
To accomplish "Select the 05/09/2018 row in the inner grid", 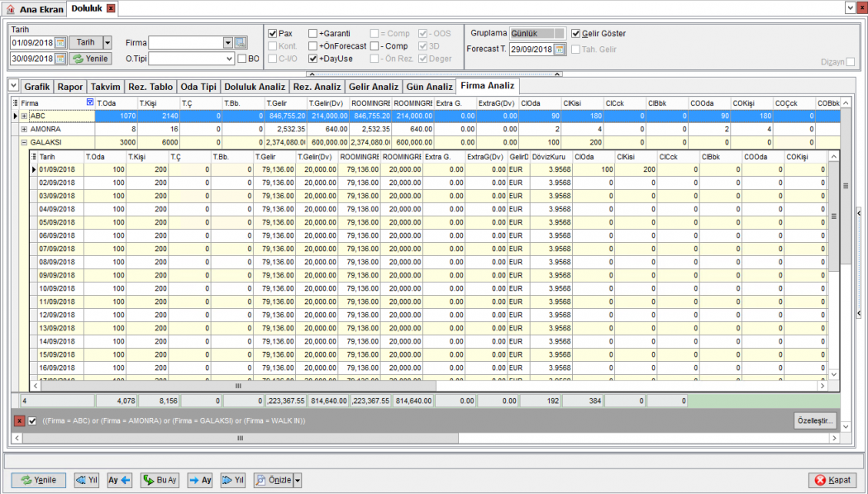I will pyautogui.click(x=429, y=222).
